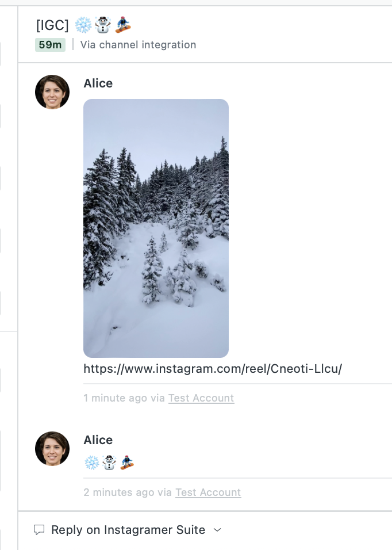Viewport: 392px width, 550px height.
Task: Open the snowy forest photo thumbnail
Action: (x=156, y=228)
